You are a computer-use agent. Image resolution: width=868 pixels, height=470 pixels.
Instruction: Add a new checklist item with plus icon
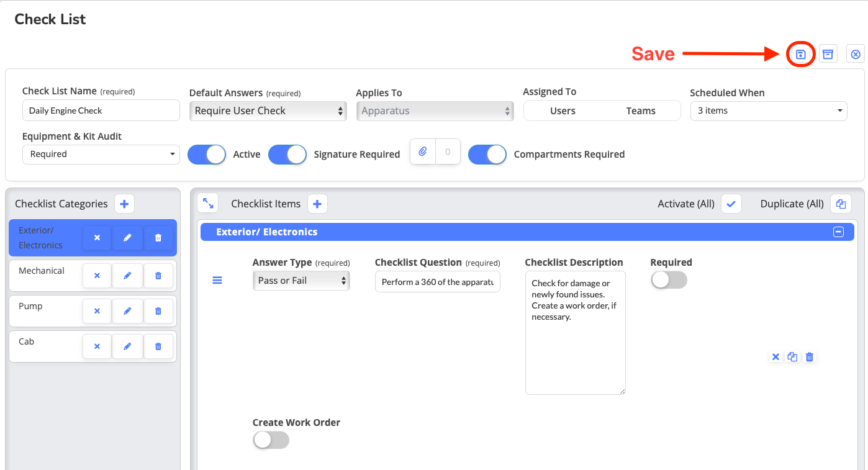pos(317,204)
